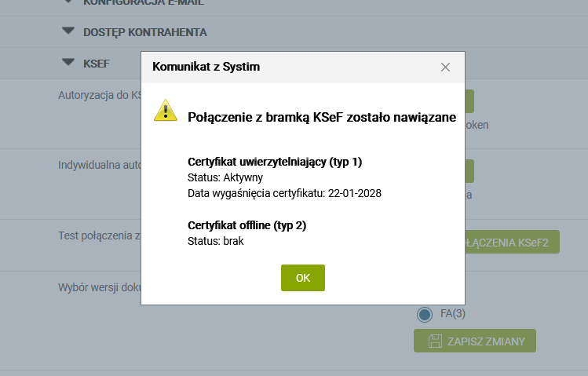Click the KSEF section header label

click(x=97, y=62)
